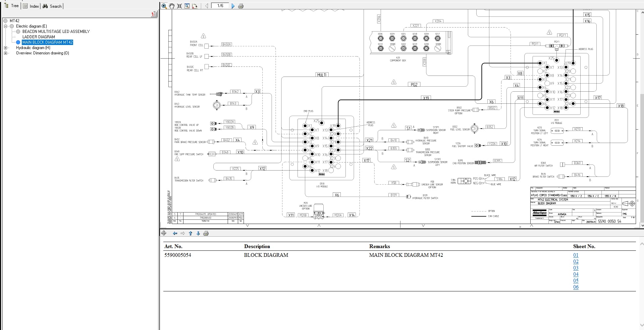Click the Remarks column header
Viewport: 644px width, 330px height.
click(x=379, y=246)
